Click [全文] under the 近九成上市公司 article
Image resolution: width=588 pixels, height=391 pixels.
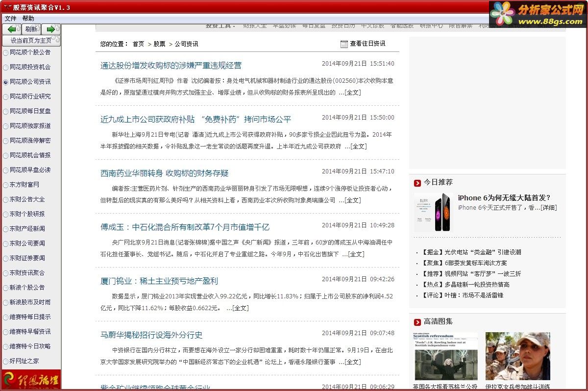[x=358, y=147]
